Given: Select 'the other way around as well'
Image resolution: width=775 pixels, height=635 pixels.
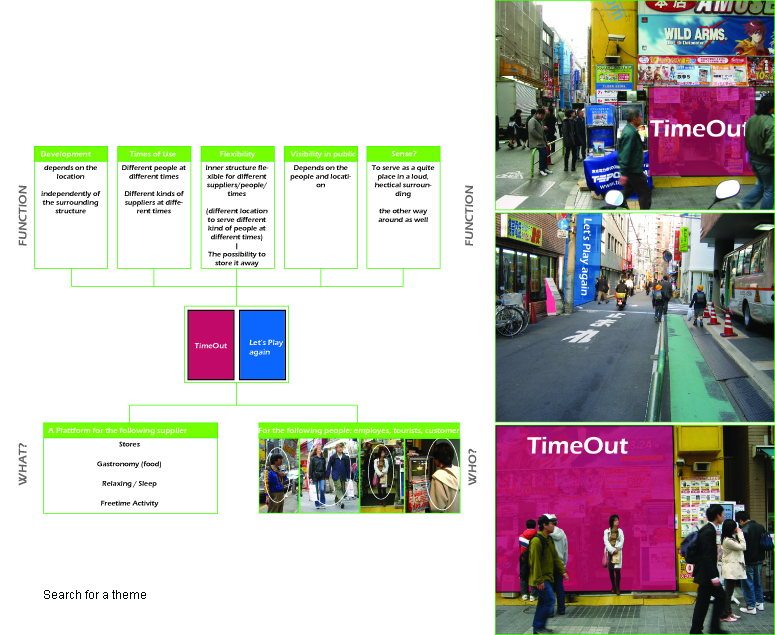Looking at the screenshot, I should coord(403,215).
